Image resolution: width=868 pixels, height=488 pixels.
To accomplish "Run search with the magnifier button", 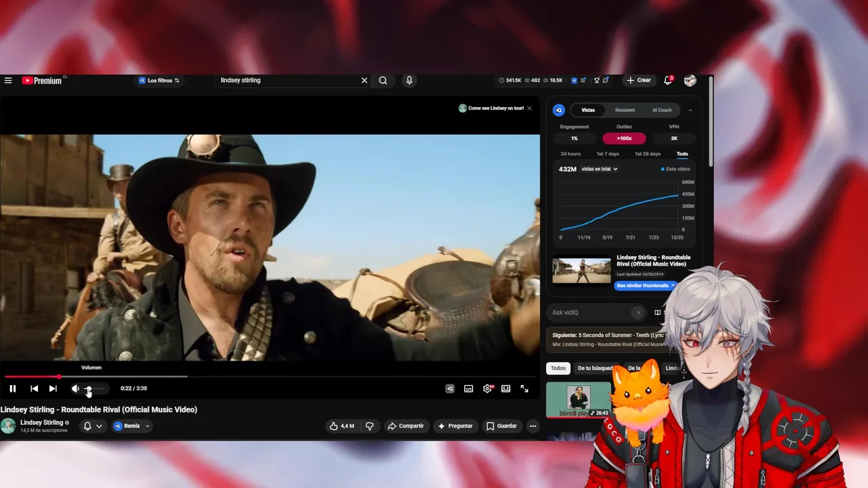I will point(383,80).
